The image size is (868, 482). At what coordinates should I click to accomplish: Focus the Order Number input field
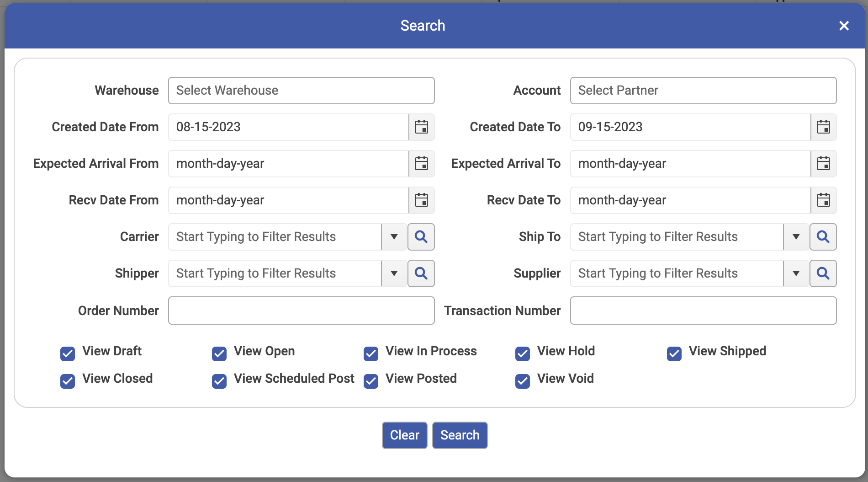pos(302,311)
